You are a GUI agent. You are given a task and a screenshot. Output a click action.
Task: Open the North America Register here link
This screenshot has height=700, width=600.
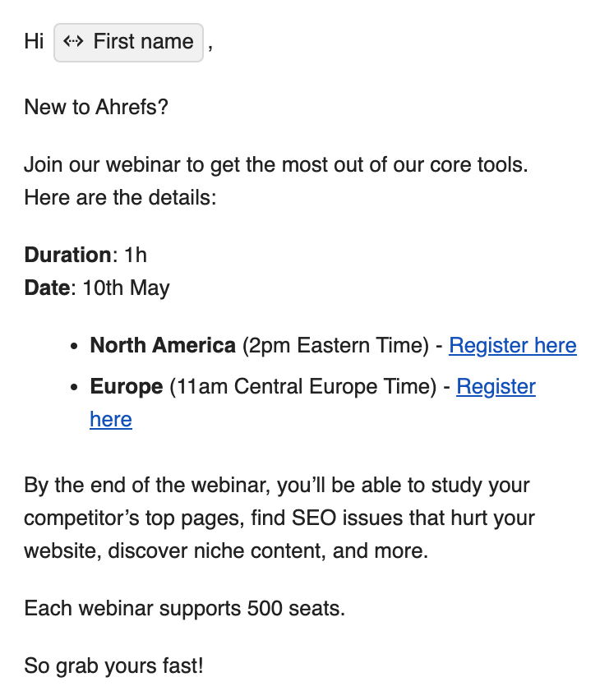point(512,346)
